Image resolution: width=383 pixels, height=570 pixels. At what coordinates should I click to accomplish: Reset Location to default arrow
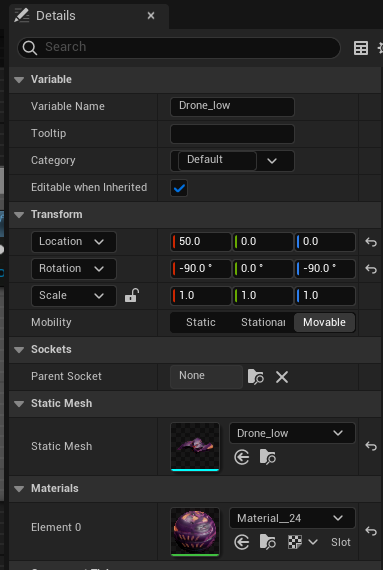click(371, 242)
